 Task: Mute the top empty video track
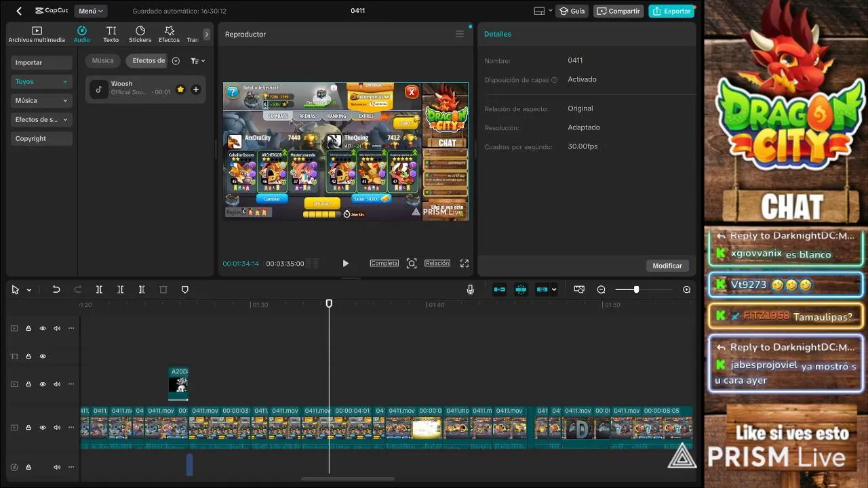pyautogui.click(x=57, y=328)
